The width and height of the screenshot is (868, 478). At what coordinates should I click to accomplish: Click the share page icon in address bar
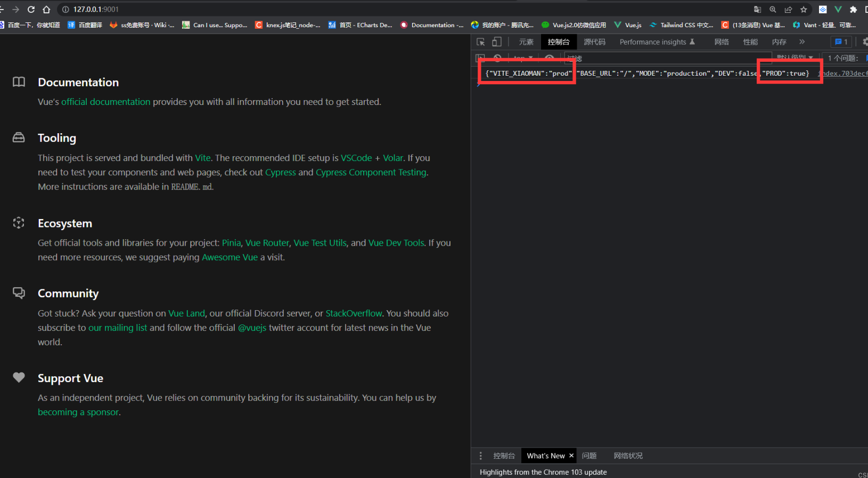tap(788, 10)
